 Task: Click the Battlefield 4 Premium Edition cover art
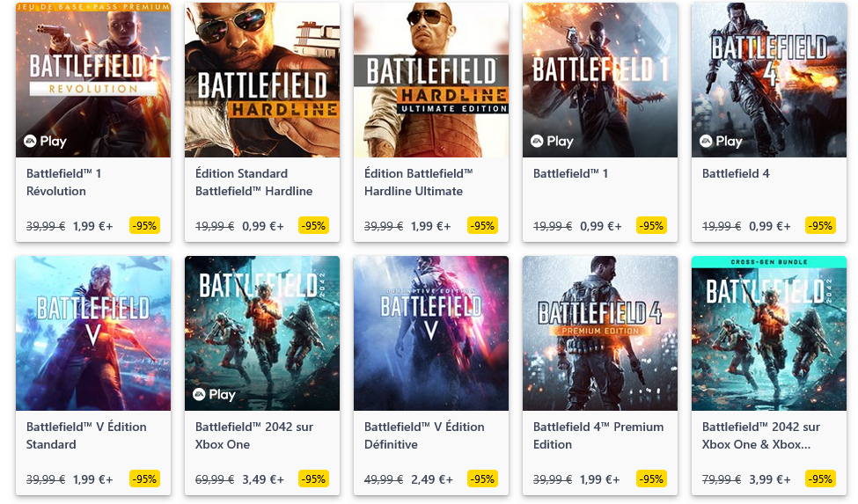600,333
